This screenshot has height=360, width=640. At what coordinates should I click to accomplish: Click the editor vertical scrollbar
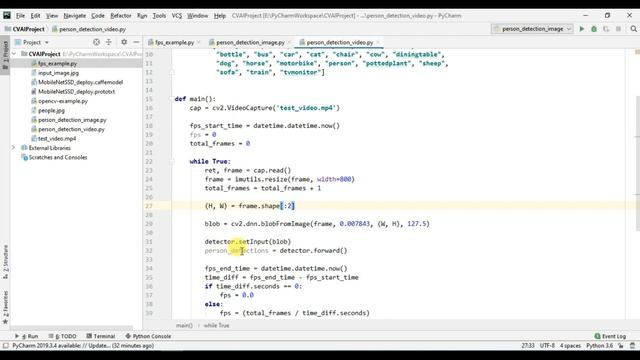pyautogui.click(x=638, y=163)
